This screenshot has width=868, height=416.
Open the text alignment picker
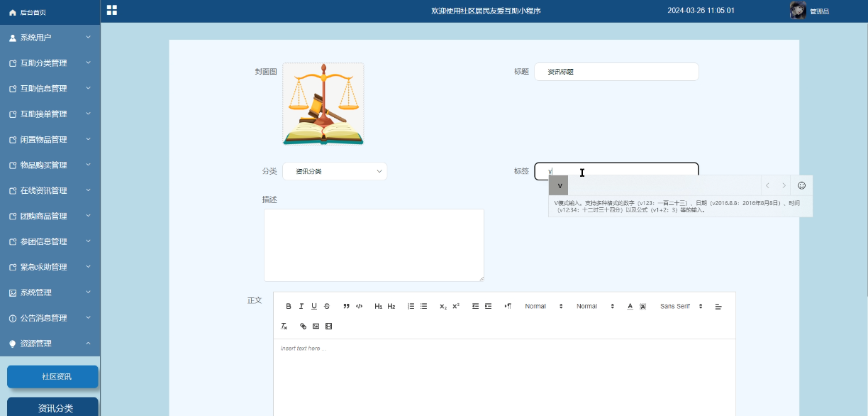718,306
